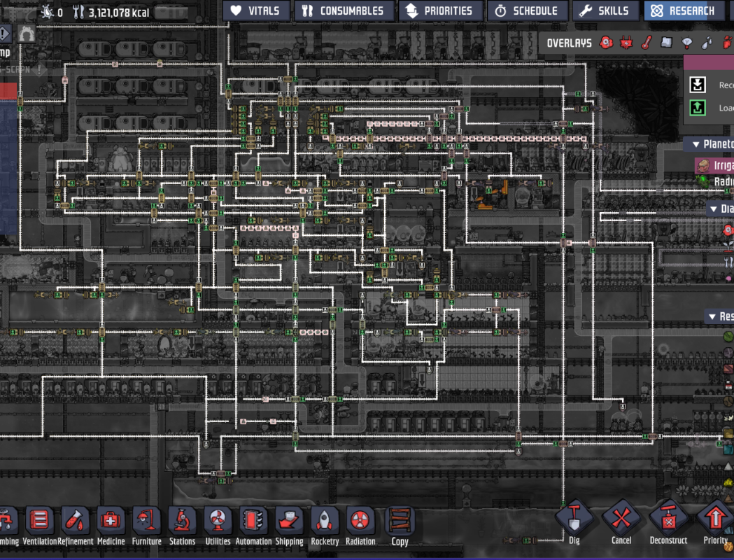Viewport: 734px width, 560px height.
Task: Collapse the Planetoid section triangle
Action: (x=696, y=144)
